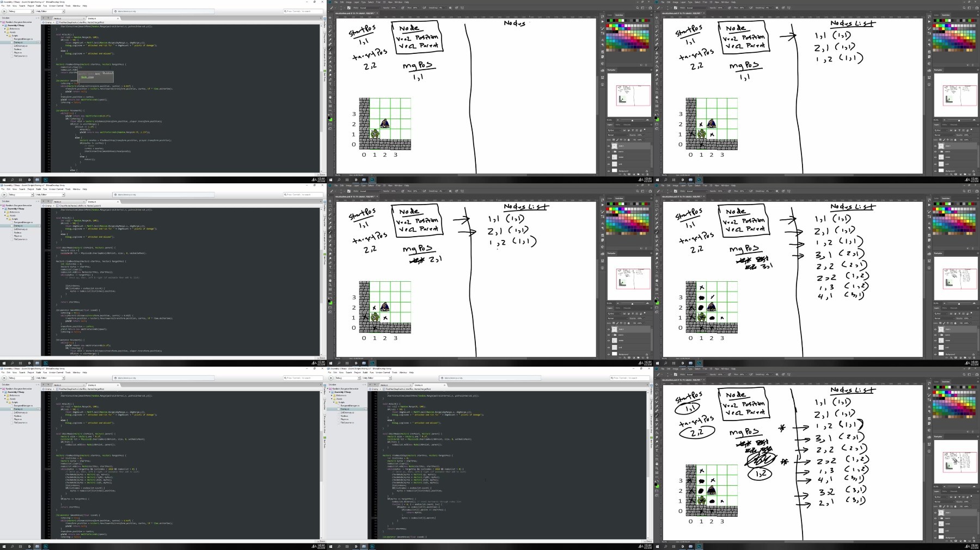Open blend mode dropdown in top-middle Photoshop Layers panel
980x550 pixels.
point(617,135)
